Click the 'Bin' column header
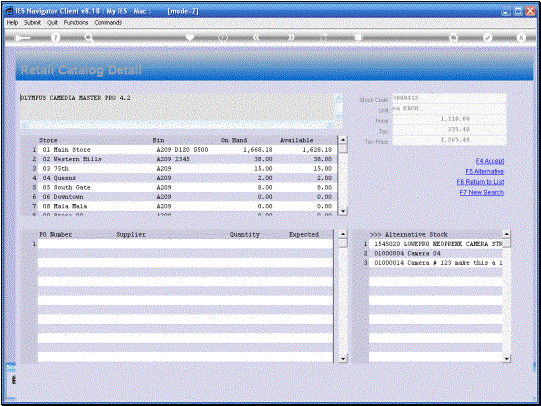This screenshot has width=541, height=406. 158,140
